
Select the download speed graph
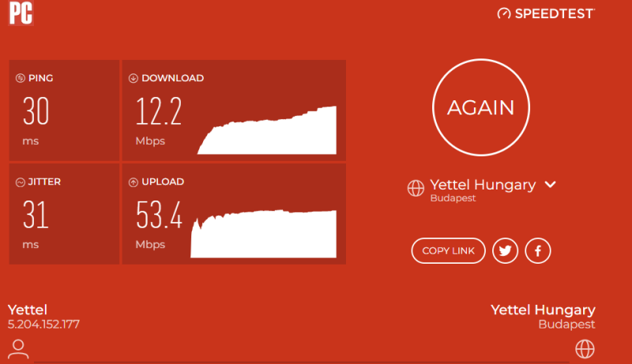(267, 130)
